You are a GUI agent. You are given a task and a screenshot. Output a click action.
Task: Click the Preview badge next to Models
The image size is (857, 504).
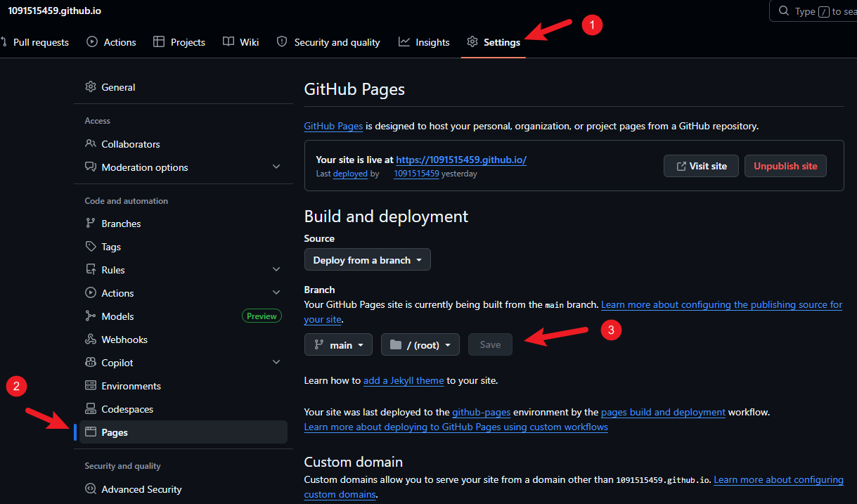coord(262,316)
